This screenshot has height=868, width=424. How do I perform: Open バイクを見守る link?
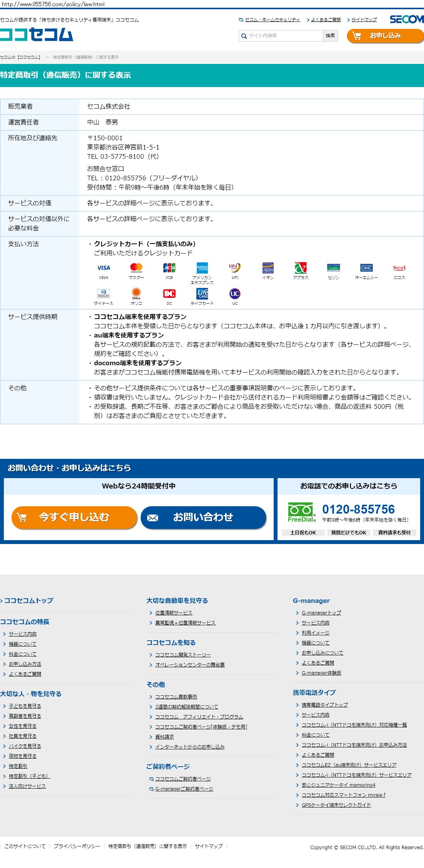click(x=25, y=746)
